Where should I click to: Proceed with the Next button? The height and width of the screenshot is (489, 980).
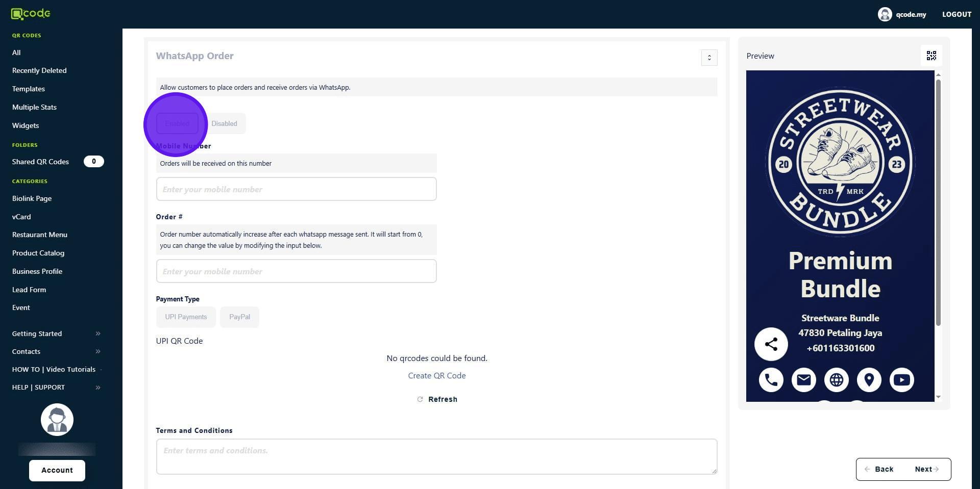(x=927, y=469)
